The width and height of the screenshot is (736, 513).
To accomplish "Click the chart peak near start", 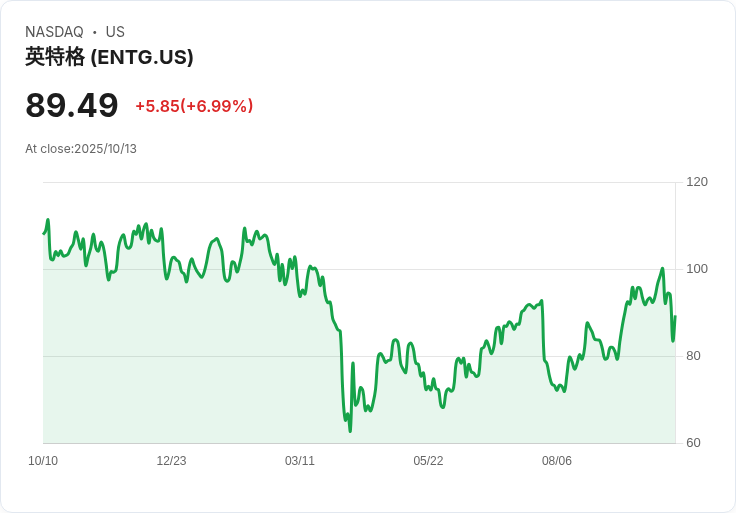I will click(48, 220).
